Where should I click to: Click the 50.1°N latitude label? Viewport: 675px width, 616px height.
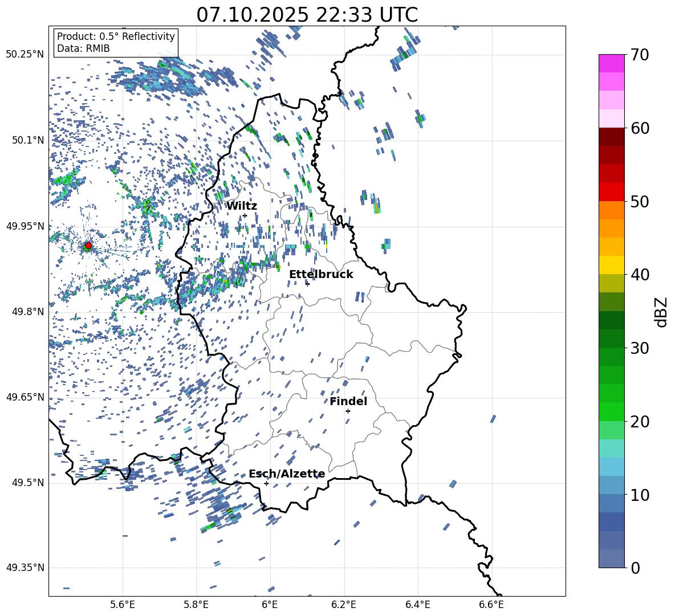pyautogui.click(x=27, y=140)
